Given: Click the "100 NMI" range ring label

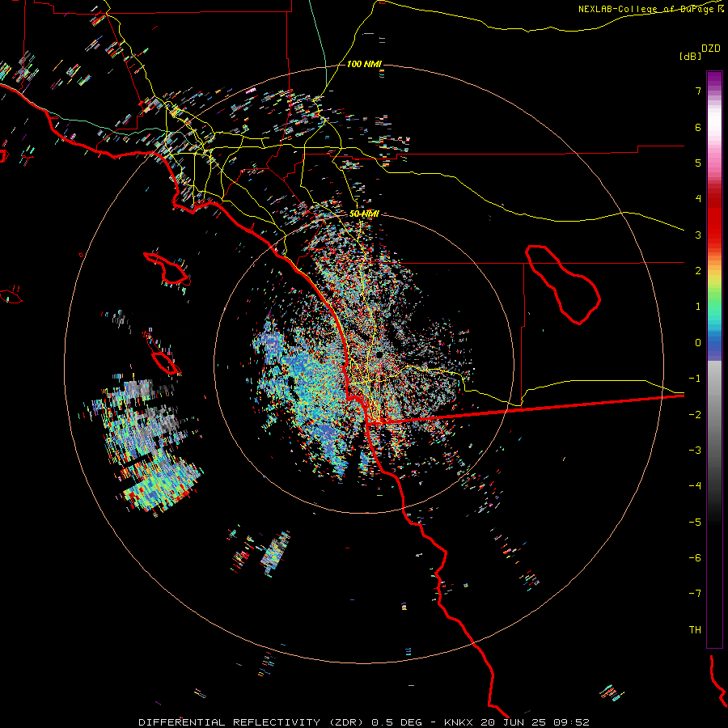Looking at the screenshot, I should (x=364, y=64).
